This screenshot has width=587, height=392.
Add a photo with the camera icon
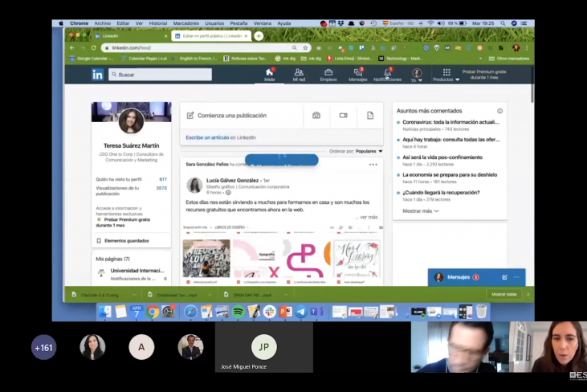click(316, 116)
